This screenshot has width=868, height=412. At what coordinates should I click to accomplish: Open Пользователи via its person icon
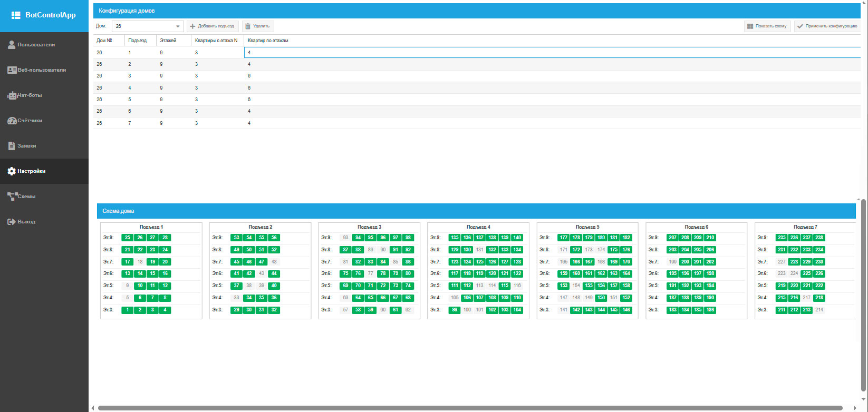(x=12, y=45)
